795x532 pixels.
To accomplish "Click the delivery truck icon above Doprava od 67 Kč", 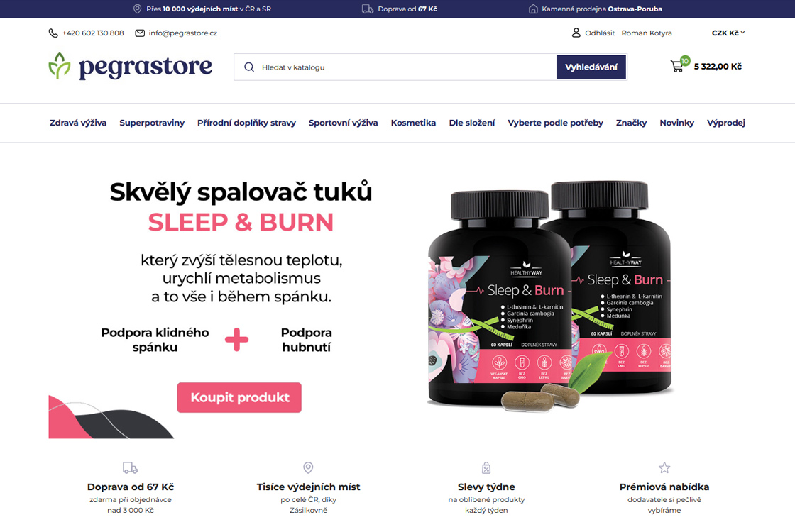I will coord(131,467).
